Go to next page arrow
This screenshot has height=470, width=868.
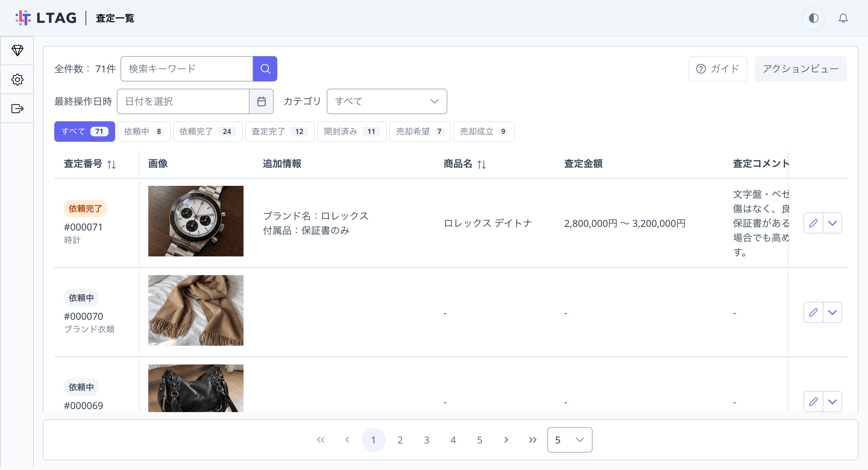tap(506, 440)
